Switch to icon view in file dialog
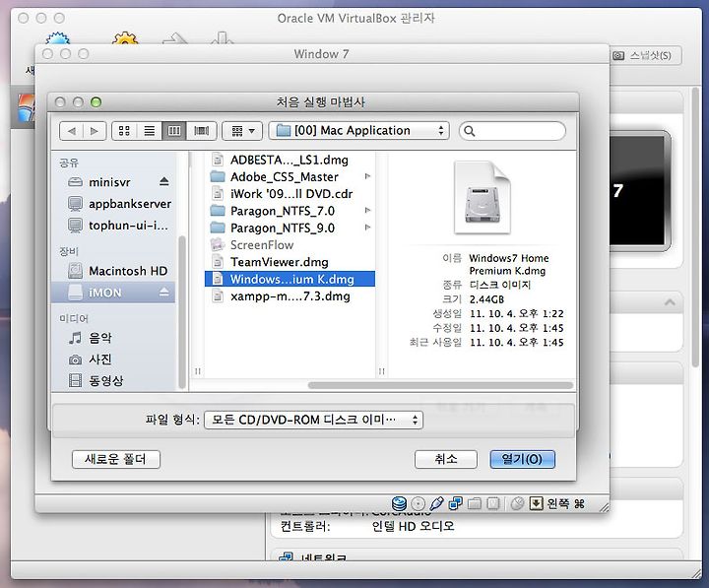Viewport: 709px width, 588px height. point(124,131)
